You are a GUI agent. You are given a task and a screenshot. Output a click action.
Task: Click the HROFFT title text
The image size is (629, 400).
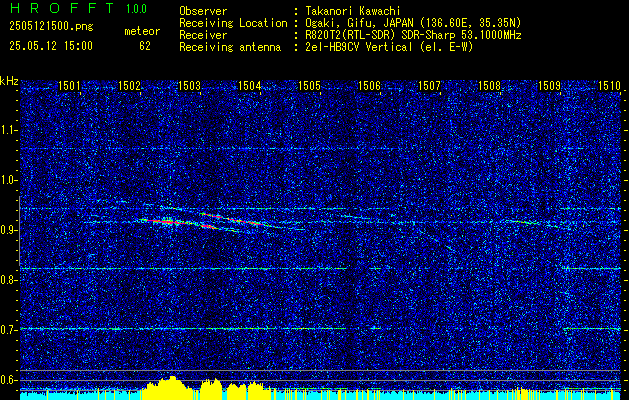(x=62, y=8)
